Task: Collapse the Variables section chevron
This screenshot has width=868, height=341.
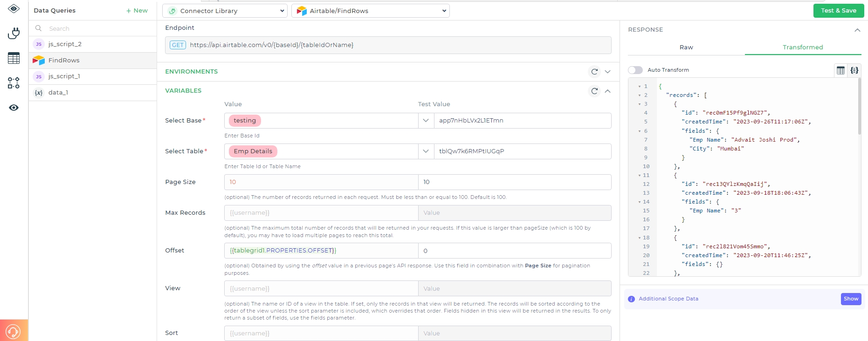Action: [x=607, y=91]
